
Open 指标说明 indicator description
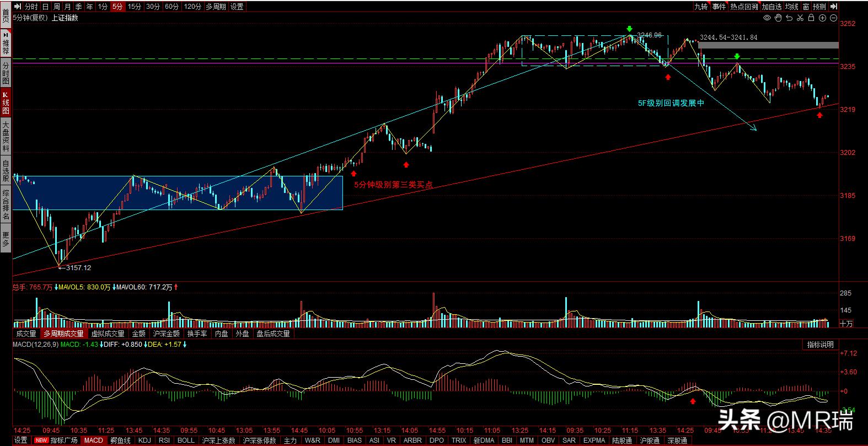pos(820,345)
